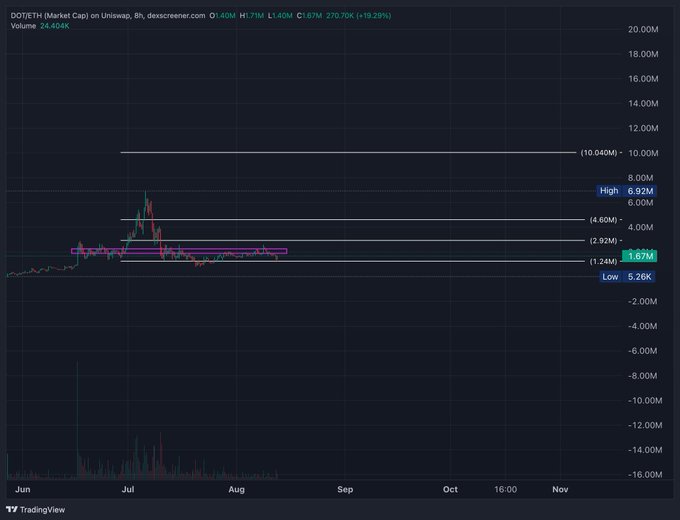This screenshot has height=520, width=680.
Task: Click the Oct time axis label
Action: point(450,489)
